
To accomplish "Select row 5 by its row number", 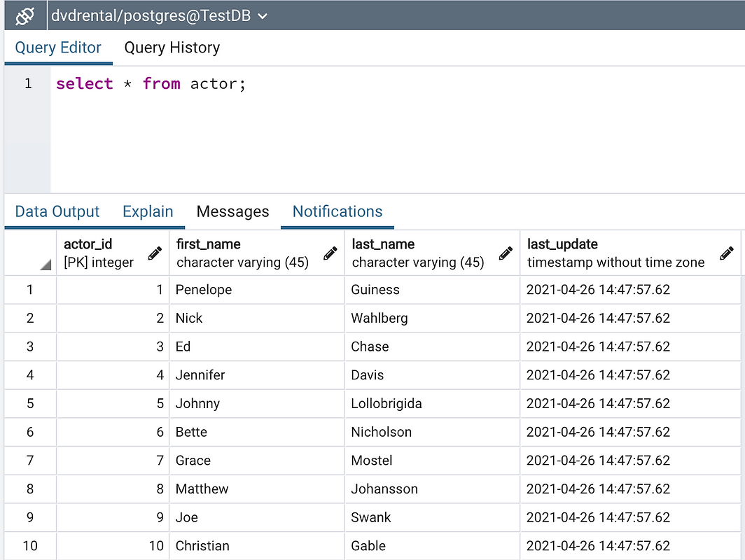I will pyautogui.click(x=30, y=404).
